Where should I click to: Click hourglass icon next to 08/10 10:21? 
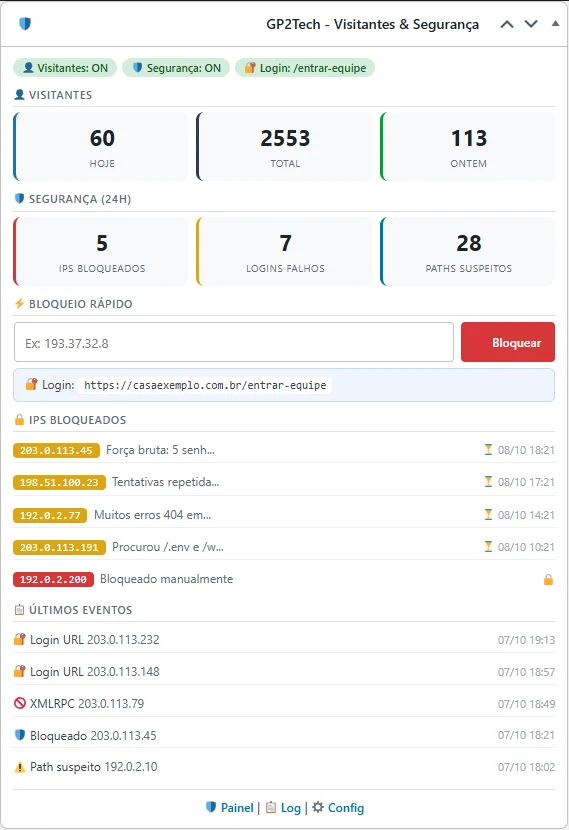pyautogui.click(x=488, y=546)
